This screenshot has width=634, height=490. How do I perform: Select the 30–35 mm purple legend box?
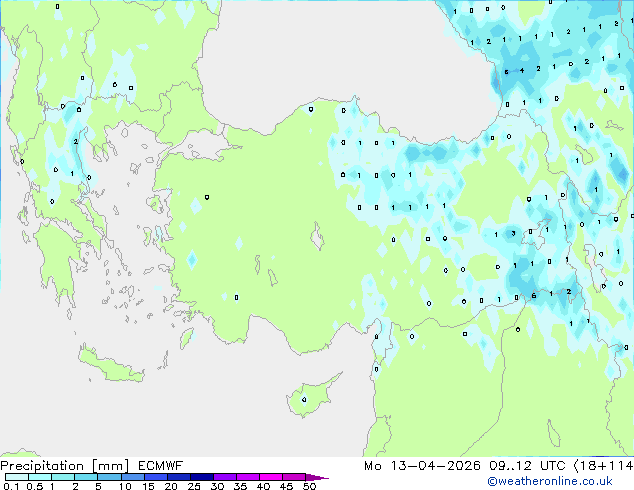[224, 477]
